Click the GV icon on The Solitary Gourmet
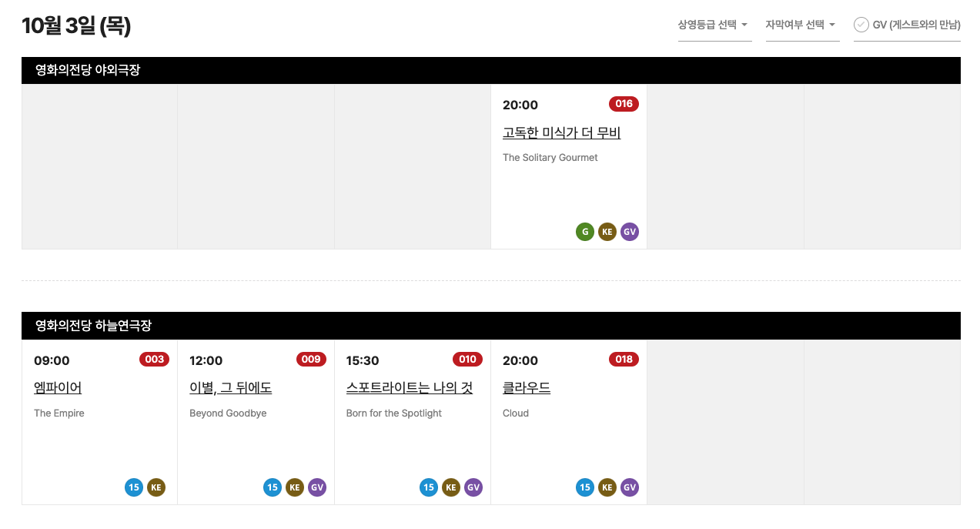Screen dimensions: 980x529 [x=630, y=232]
